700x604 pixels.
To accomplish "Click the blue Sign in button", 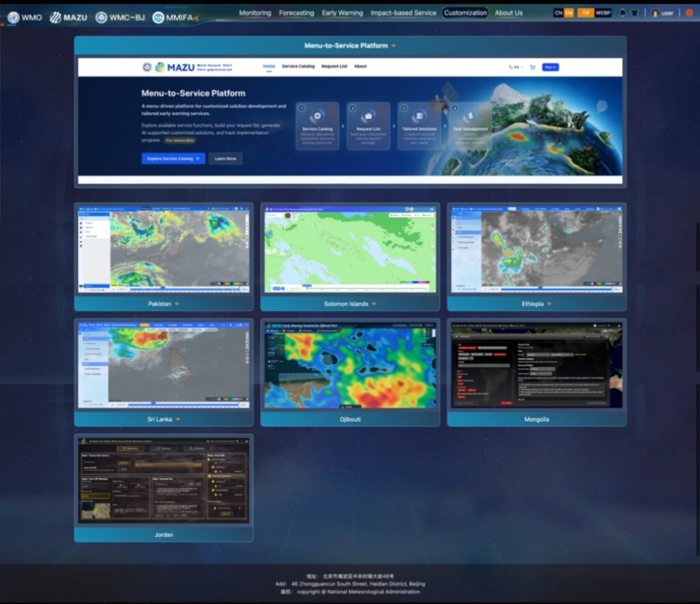I will (x=550, y=68).
